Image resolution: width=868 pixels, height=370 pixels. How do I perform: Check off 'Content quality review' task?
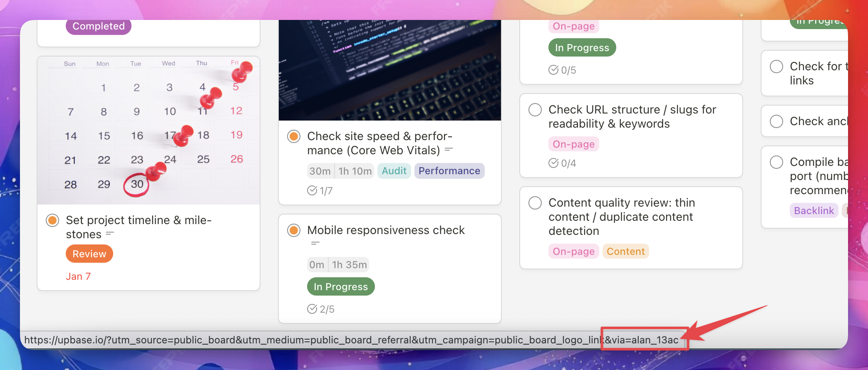(x=535, y=203)
